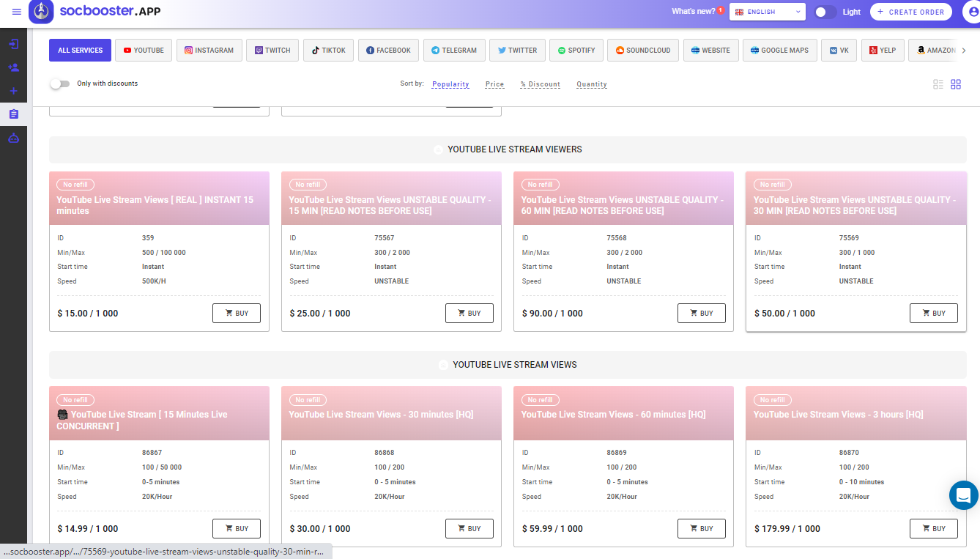Open the clipboard services sidebar icon
The image size is (980, 559).
click(x=13, y=114)
